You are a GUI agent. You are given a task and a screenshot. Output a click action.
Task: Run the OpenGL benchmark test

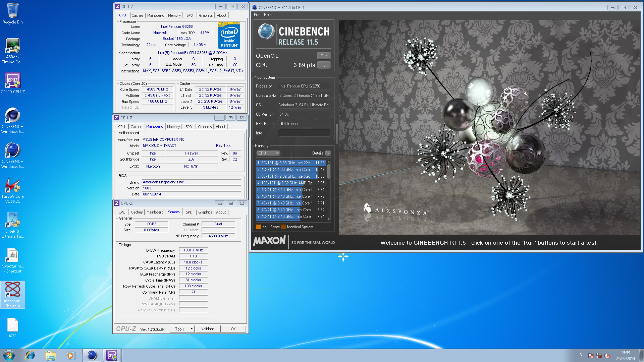coord(324,56)
